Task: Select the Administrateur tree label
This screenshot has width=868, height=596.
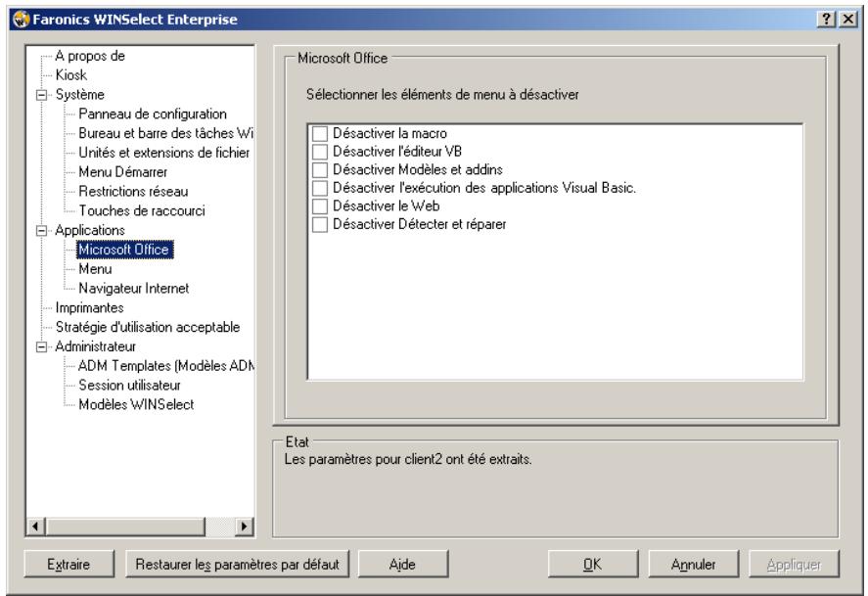Action: pos(95,346)
